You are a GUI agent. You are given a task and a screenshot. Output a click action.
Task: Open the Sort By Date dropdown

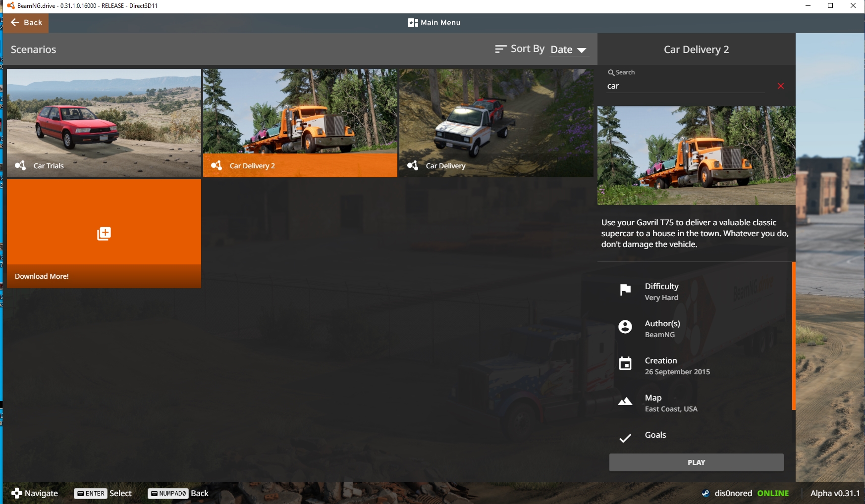point(569,50)
